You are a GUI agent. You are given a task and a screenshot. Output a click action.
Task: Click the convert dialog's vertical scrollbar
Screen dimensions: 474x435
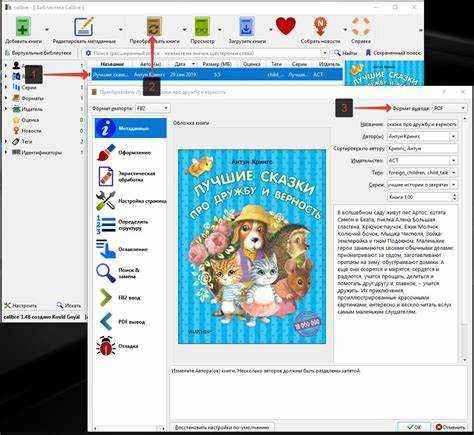464,238
